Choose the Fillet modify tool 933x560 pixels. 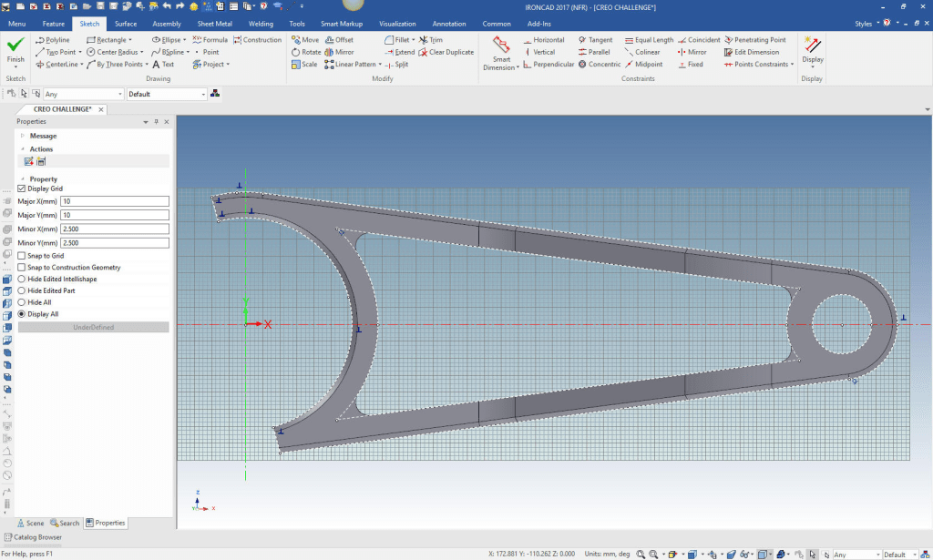pos(402,40)
